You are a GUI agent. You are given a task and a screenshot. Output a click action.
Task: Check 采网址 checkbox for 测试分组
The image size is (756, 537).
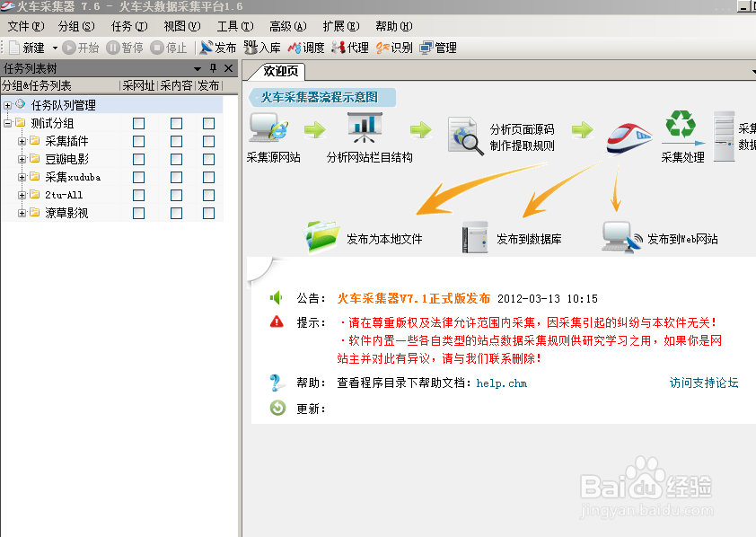[x=139, y=123]
